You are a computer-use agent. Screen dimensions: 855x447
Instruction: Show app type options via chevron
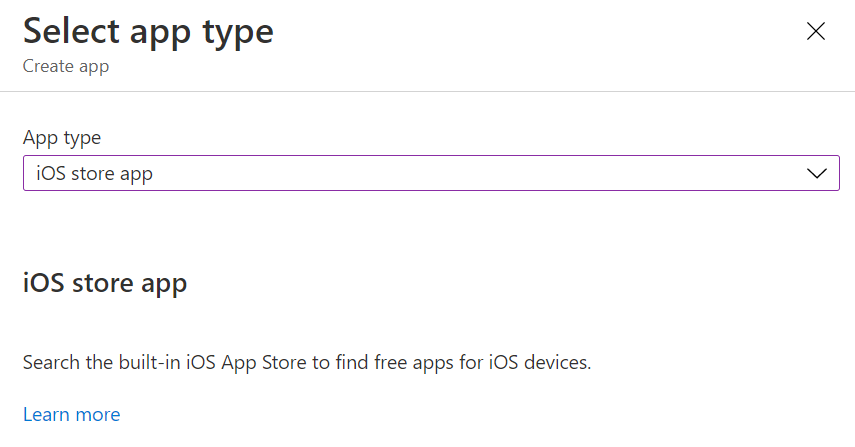816,173
